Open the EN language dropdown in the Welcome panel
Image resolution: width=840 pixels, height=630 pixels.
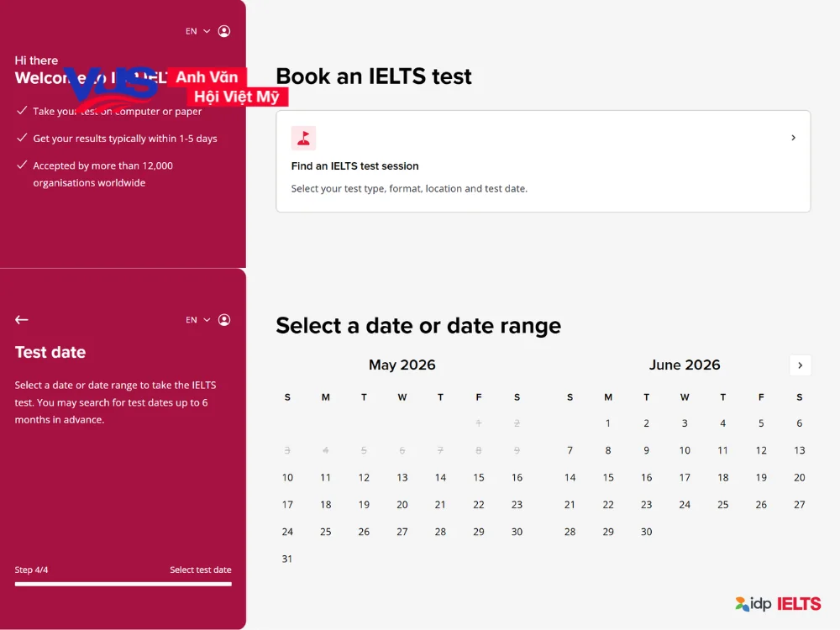click(197, 31)
